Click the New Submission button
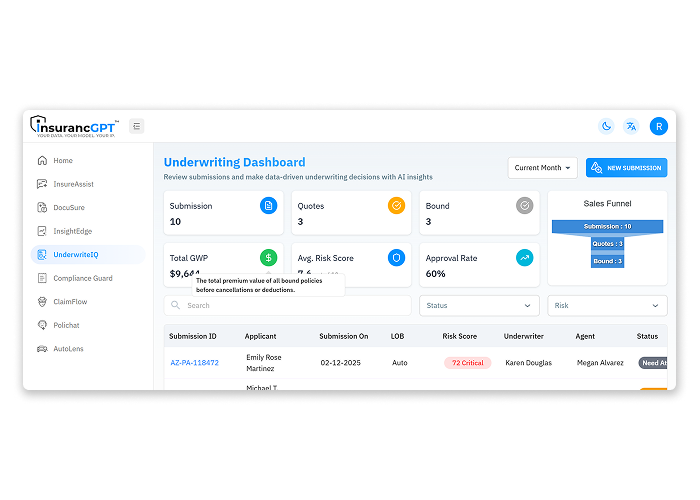This screenshot has width=700, height=500. click(626, 168)
